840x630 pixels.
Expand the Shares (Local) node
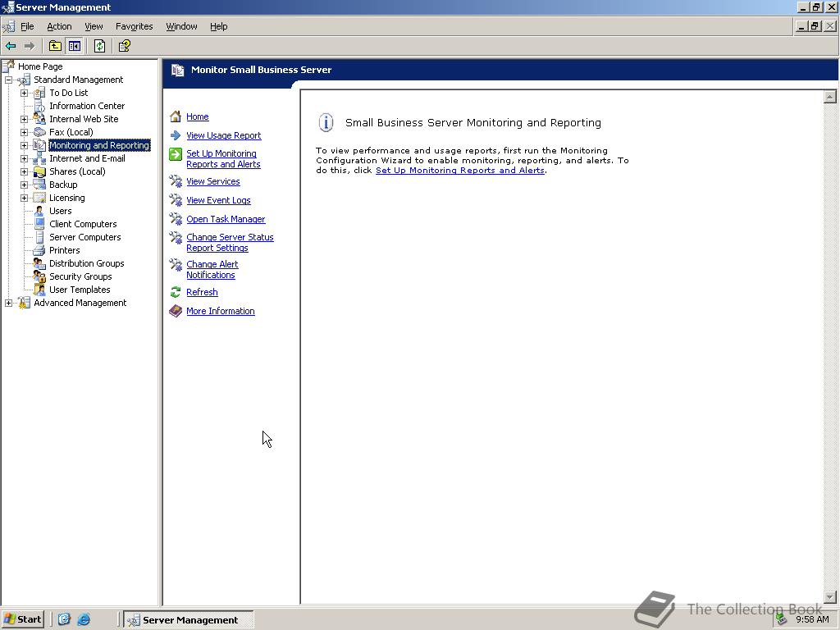tap(24, 171)
